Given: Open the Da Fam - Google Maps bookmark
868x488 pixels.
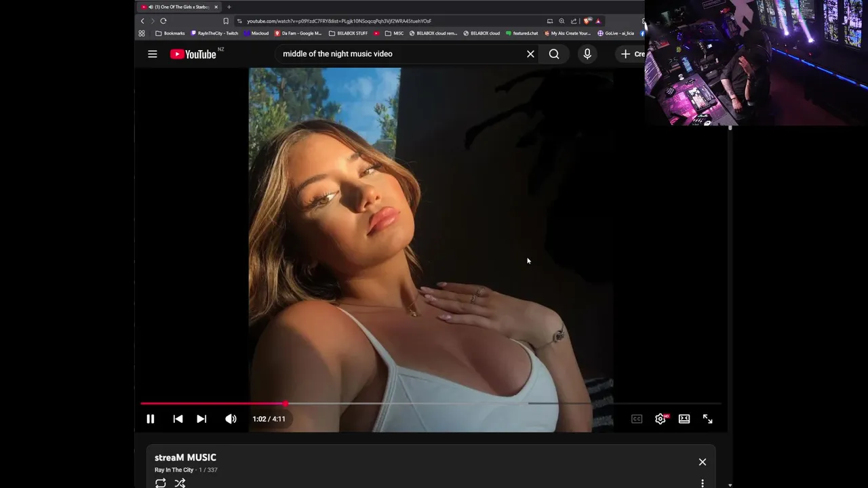Looking at the screenshot, I should pos(298,33).
